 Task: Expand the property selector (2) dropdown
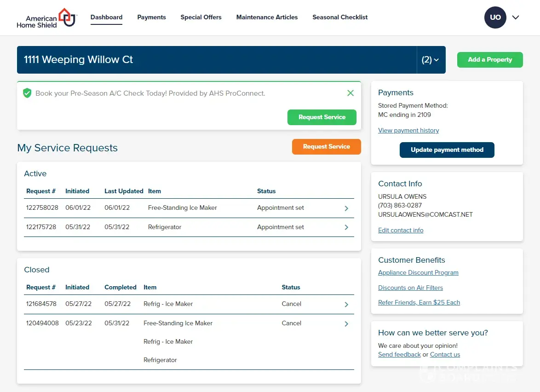click(x=431, y=60)
